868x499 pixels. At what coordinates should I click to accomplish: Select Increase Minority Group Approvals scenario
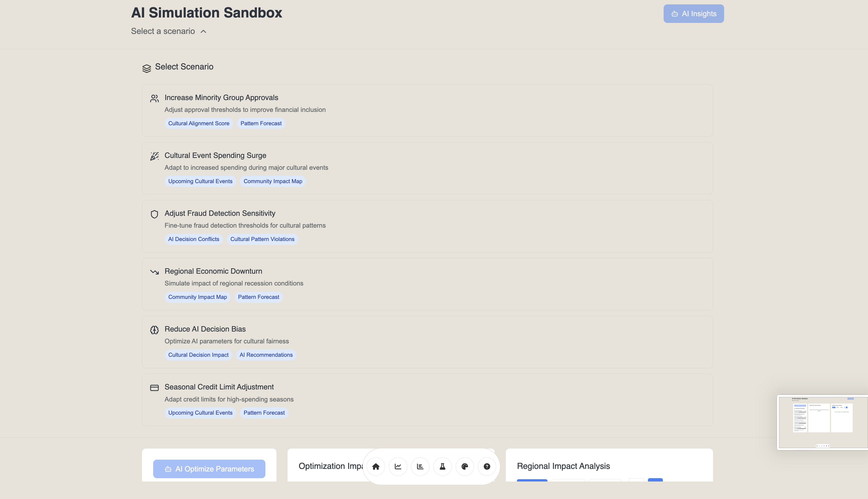pos(221,98)
